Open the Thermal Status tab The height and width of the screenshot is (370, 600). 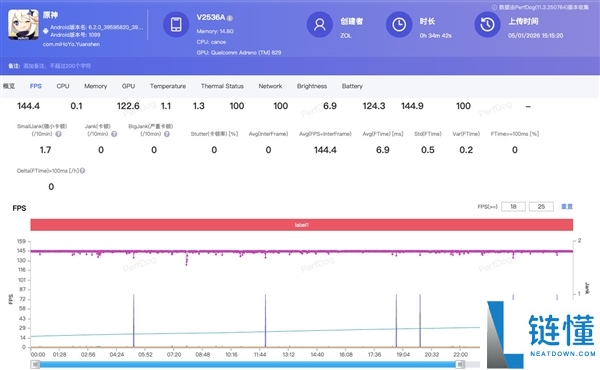(222, 86)
